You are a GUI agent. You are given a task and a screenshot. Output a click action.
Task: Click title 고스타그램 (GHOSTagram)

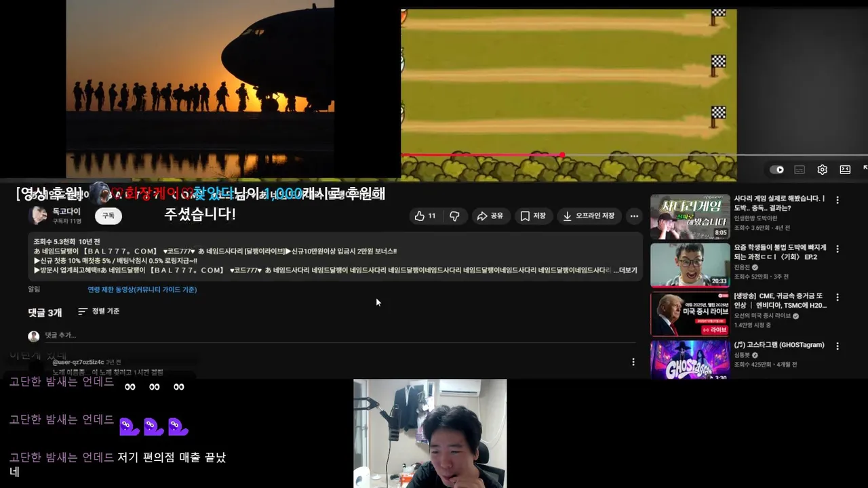779,345
